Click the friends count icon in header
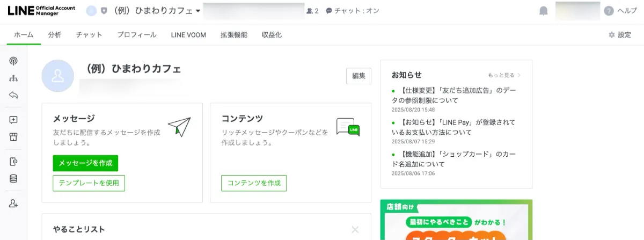Viewport: 644px width, 240px height. pos(310,11)
